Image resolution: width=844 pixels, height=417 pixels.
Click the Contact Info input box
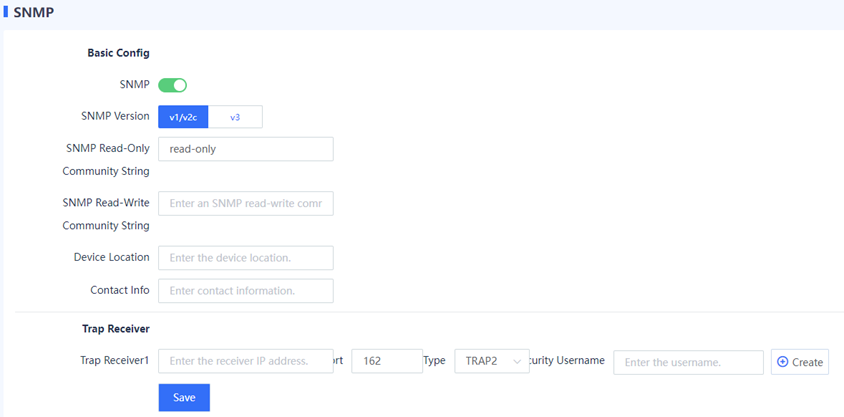coord(246,291)
